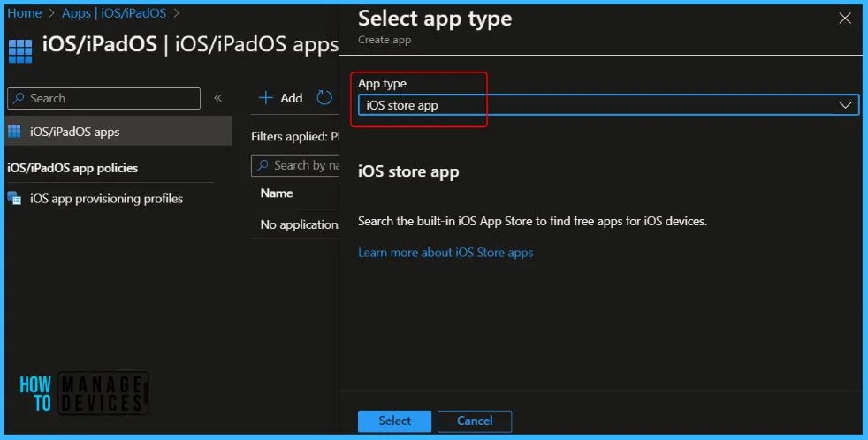Click the Select button
The image size is (868, 440).
click(x=395, y=421)
